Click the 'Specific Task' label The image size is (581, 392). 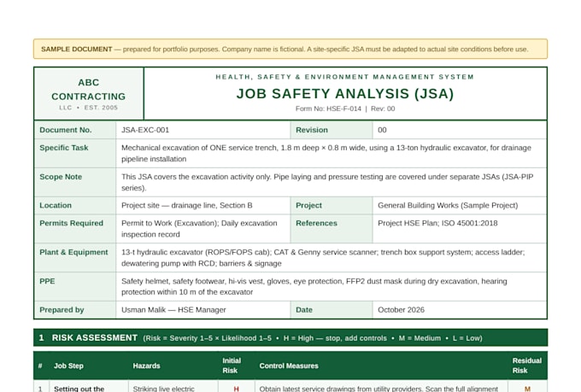[x=64, y=148]
